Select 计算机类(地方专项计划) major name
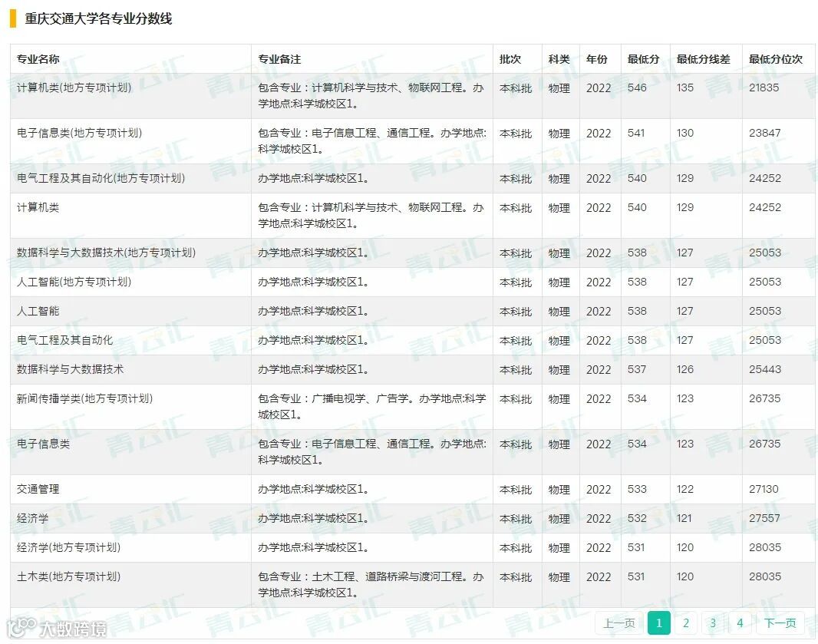The image size is (818, 644). (x=74, y=88)
